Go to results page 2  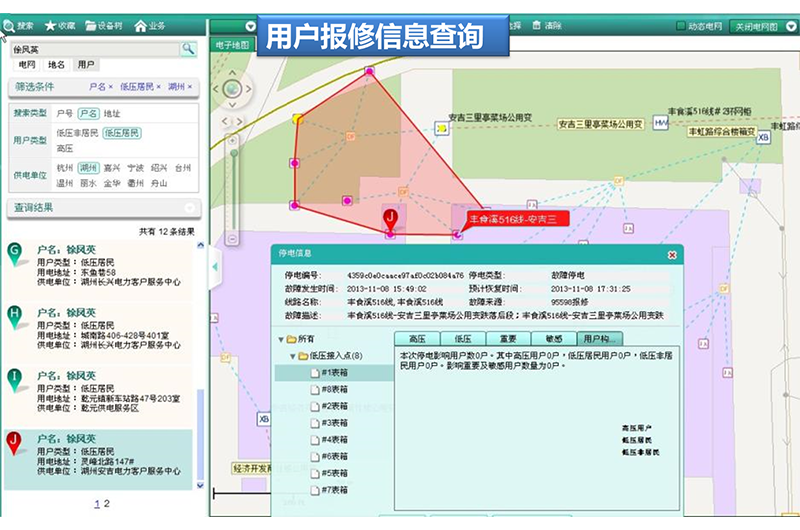pos(107,503)
